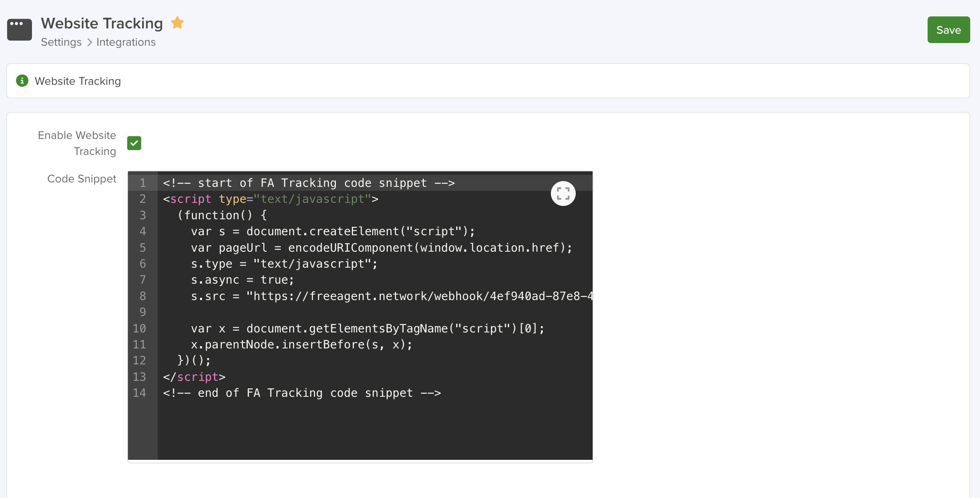This screenshot has width=980, height=498.
Task: Click the end of FA Tracking comment line
Action: tap(302, 393)
